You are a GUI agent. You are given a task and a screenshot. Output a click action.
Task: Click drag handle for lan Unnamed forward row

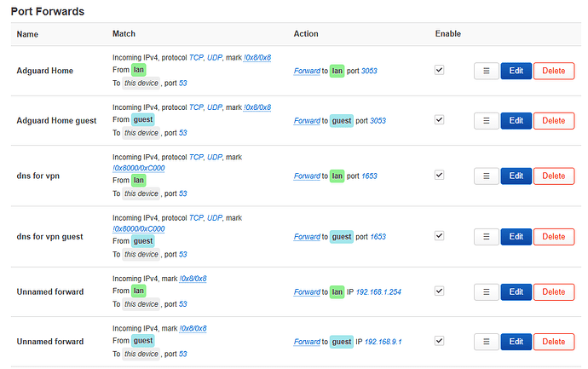click(486, 291)
